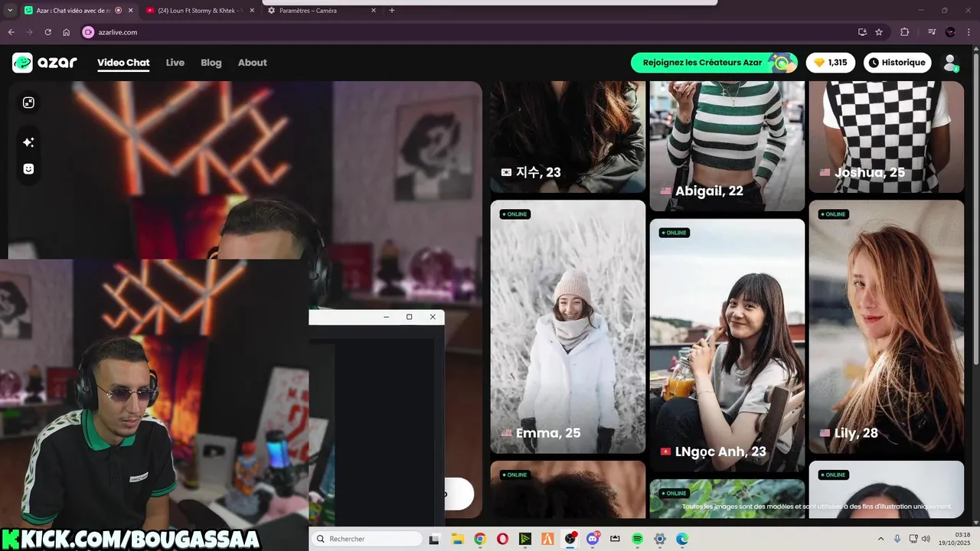Go forward in browser history

[29, 32]
